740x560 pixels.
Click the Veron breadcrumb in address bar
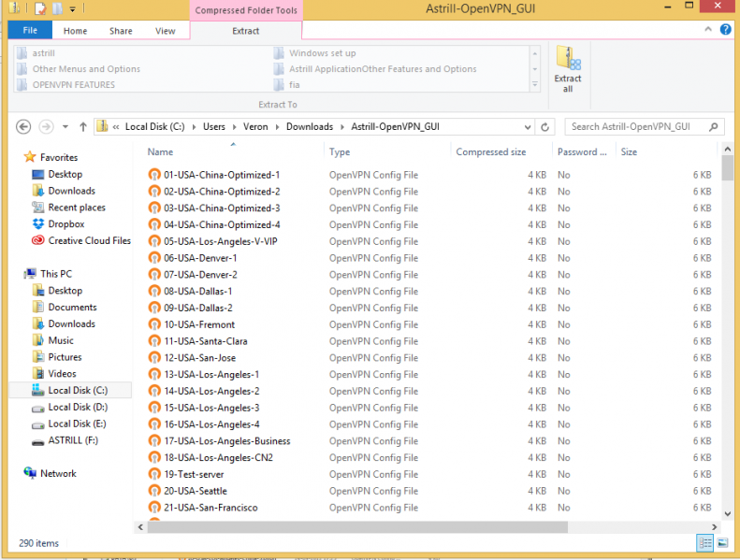point(255,127)
